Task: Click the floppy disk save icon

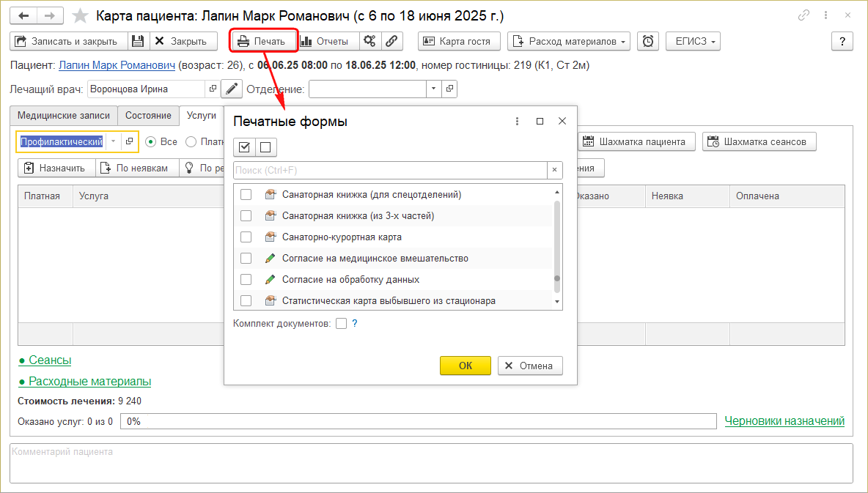Action: point(138,41)
